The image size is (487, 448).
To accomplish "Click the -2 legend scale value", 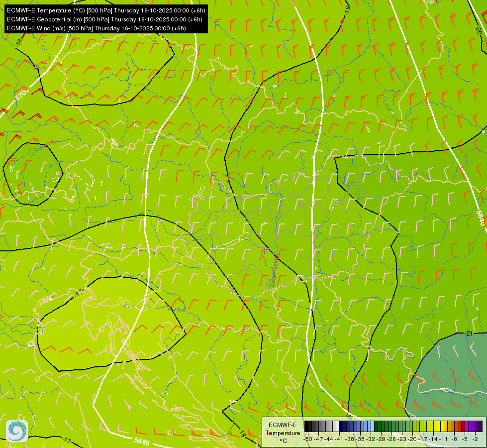I will pyautogui.click(x=475, y=440).
